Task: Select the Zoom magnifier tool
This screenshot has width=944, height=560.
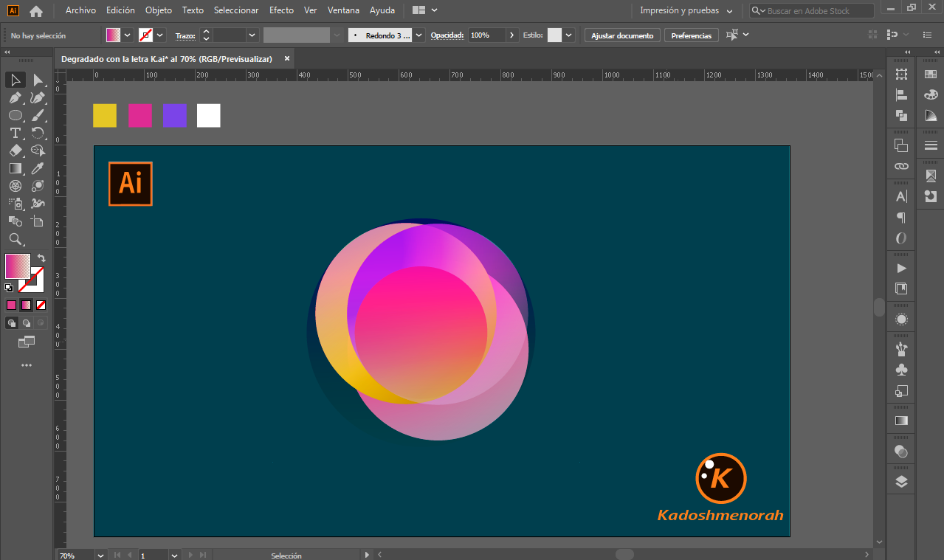Action: click(15, 239)
